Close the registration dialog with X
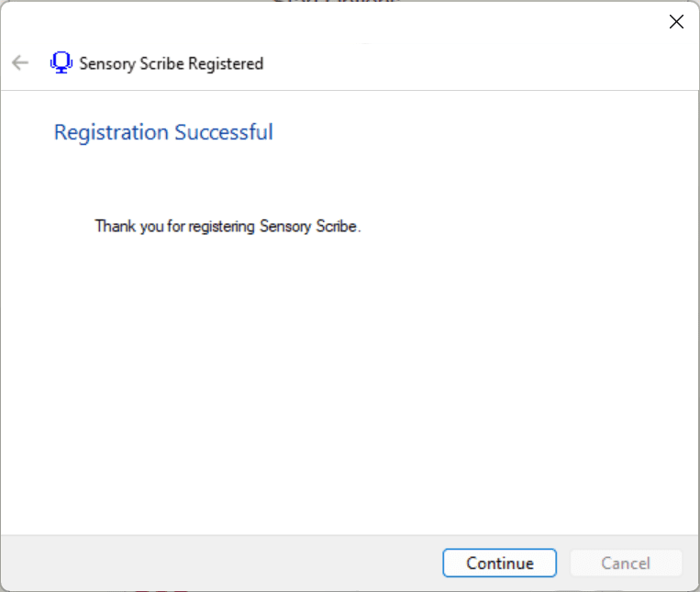 tap(676, 22)
